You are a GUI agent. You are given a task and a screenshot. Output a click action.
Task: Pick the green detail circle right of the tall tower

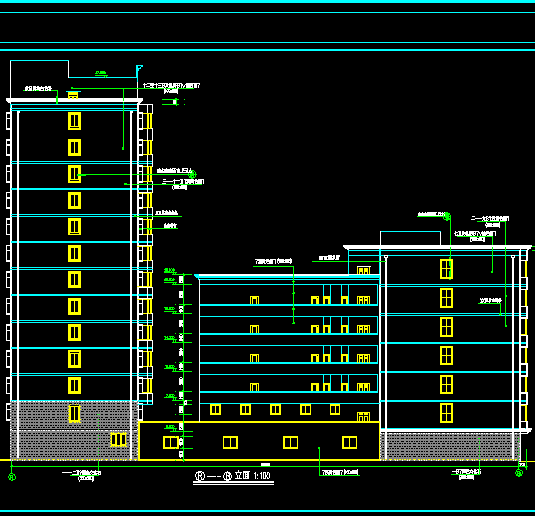(192, 174)
